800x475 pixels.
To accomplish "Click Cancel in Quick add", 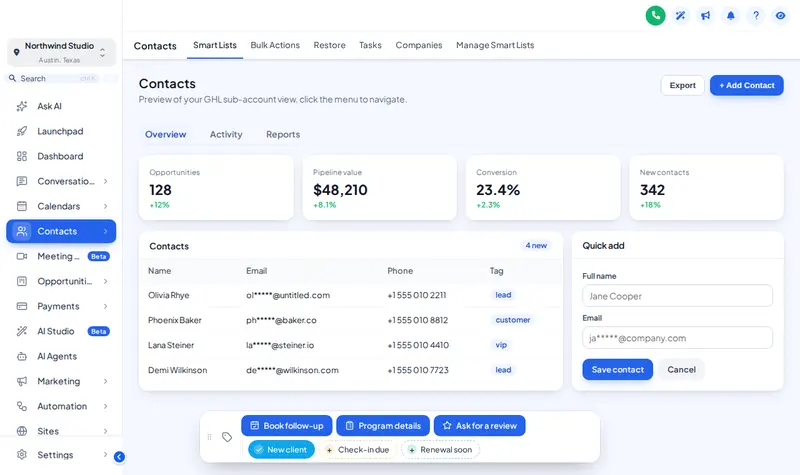I will 681,369.
